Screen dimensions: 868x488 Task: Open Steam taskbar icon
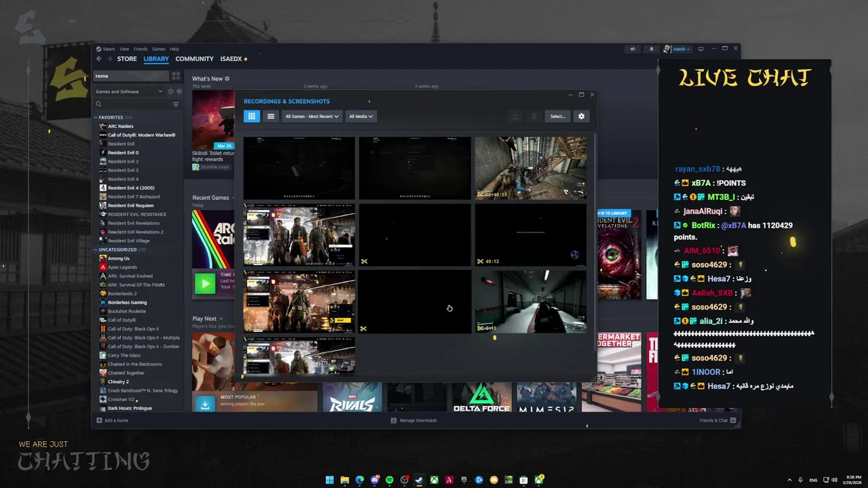click(419, 480)
